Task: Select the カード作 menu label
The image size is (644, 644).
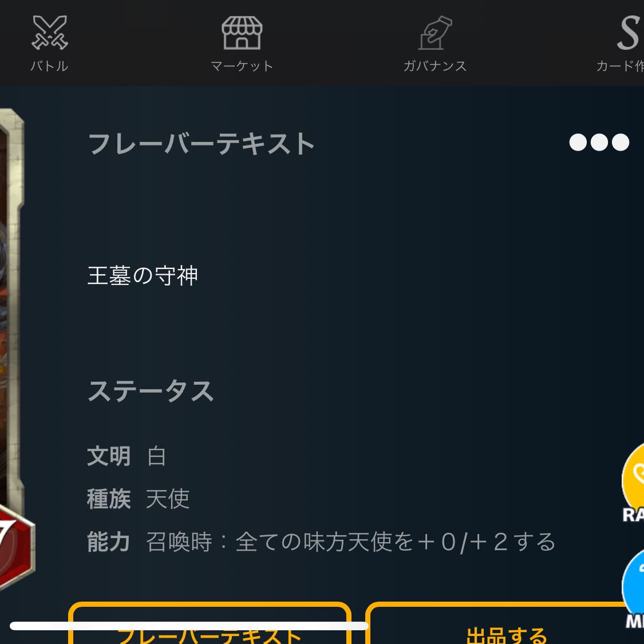Action: [620, 66]
